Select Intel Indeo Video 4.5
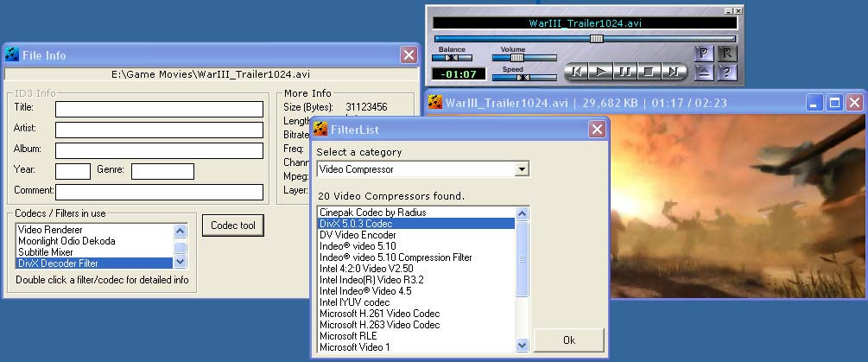 pyautogui.click(x=416, y=291)
